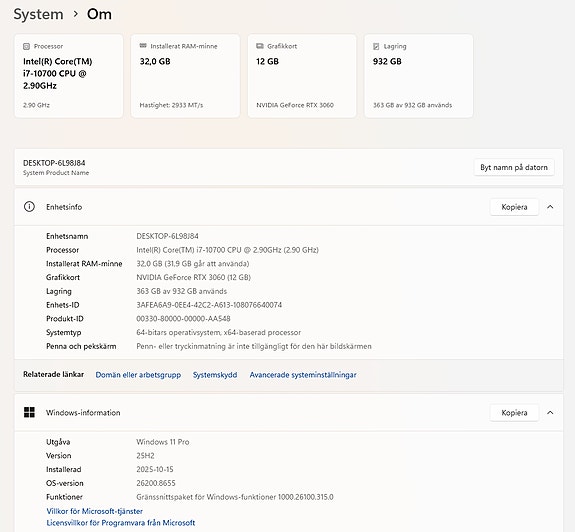Open Licensvillkor för Programvara från Microsoft
The height and width of the screenshot is (532, 575).
(x=121, y=522)
